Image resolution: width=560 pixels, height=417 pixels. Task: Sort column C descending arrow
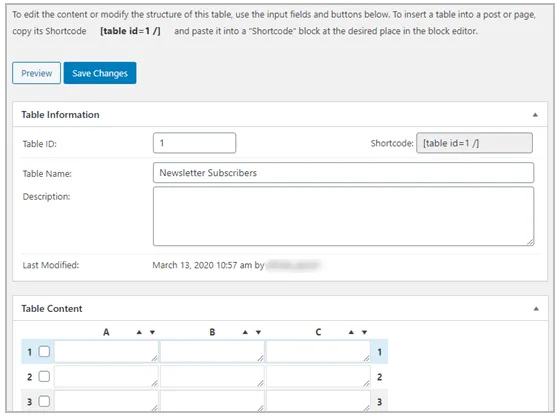pos(365,332)
